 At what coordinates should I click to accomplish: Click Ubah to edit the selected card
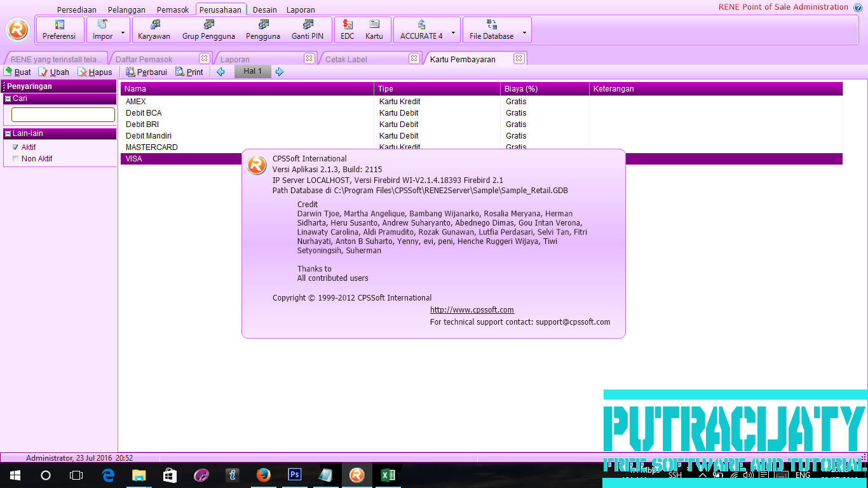click(54, 72)
